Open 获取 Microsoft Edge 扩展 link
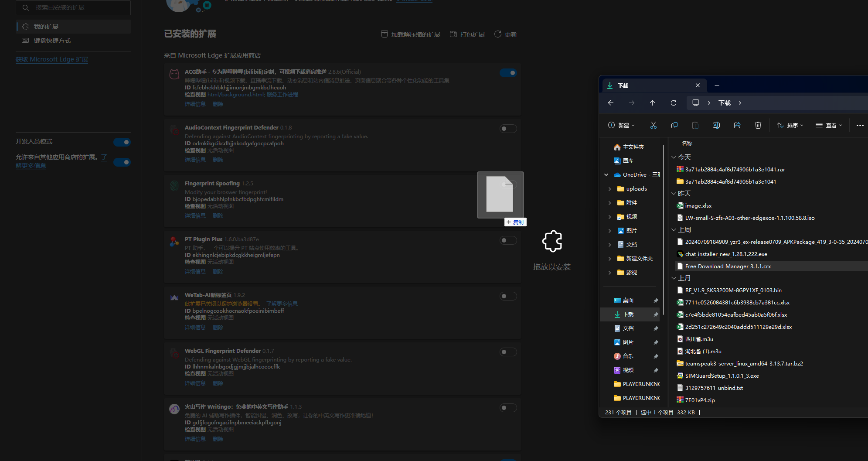This screenshot has height=461, width=868. pos(52,59)
